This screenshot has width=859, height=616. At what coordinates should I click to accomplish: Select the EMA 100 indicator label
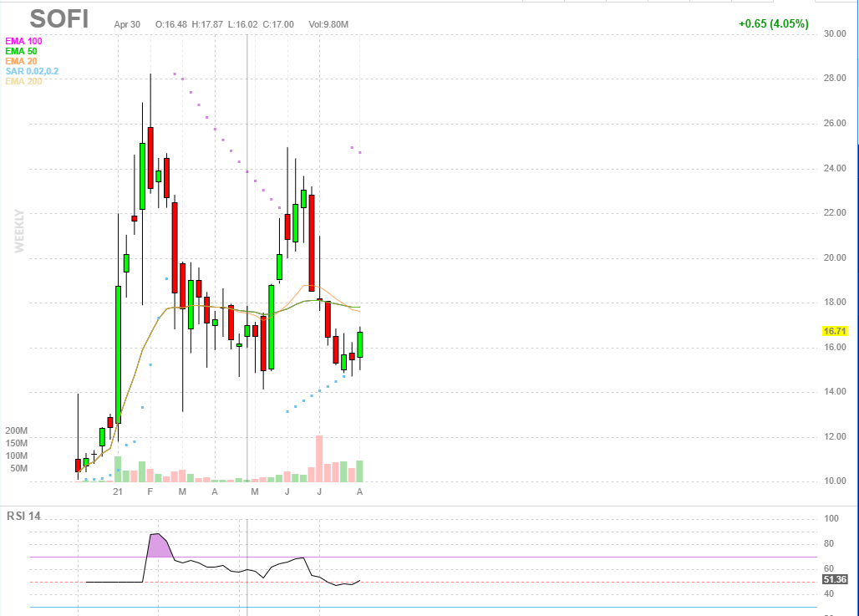click(23, 41)
